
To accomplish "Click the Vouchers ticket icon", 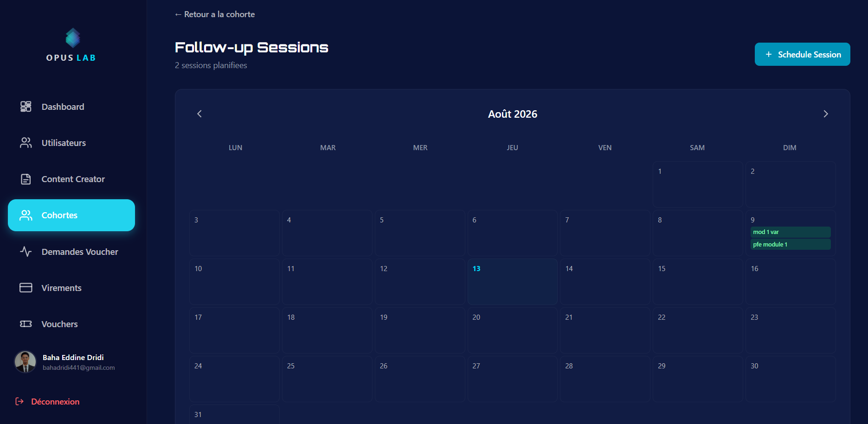I will point(26,324).
